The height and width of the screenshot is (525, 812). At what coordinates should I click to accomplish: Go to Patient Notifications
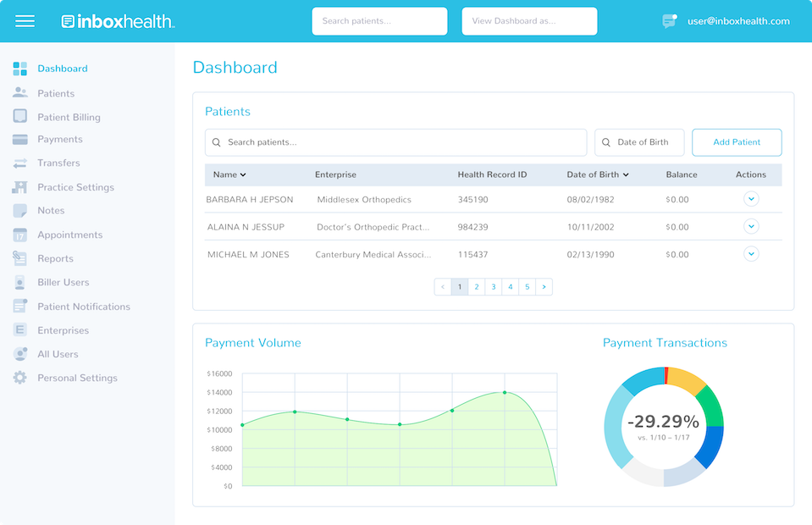pos(84,307)
